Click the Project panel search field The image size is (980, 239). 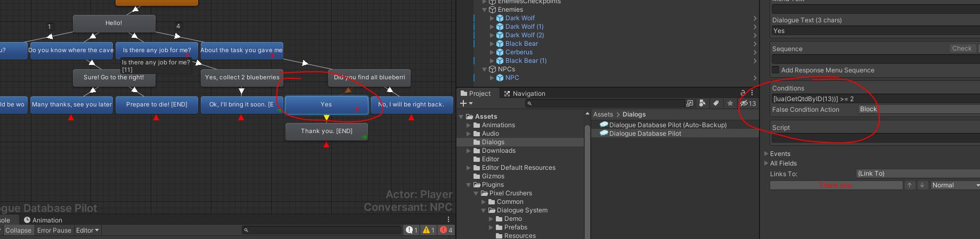pos(605,103)
